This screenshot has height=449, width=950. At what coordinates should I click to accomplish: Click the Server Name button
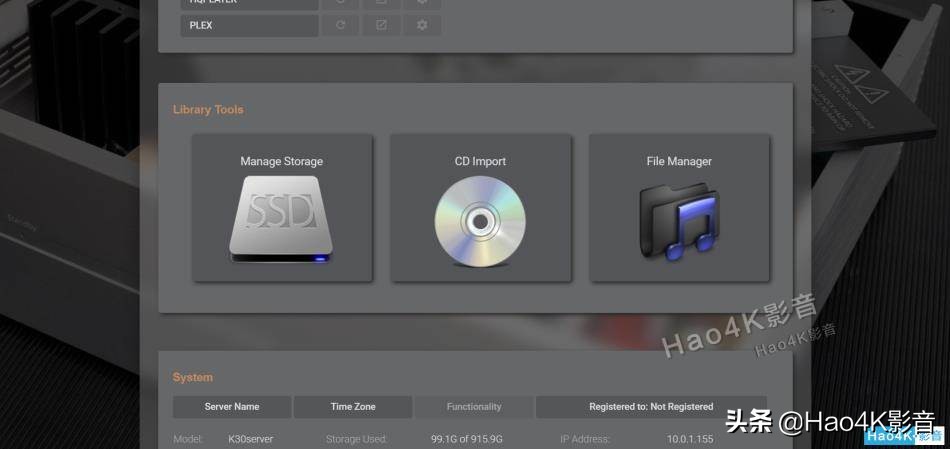point(232,407)
